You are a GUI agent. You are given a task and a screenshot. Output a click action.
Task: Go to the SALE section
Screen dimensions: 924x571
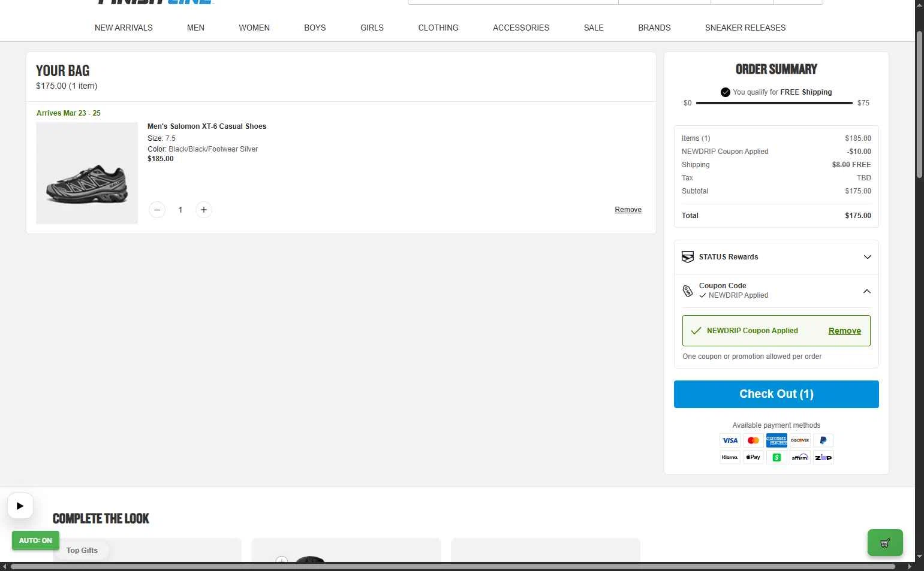tap(594, 28)
